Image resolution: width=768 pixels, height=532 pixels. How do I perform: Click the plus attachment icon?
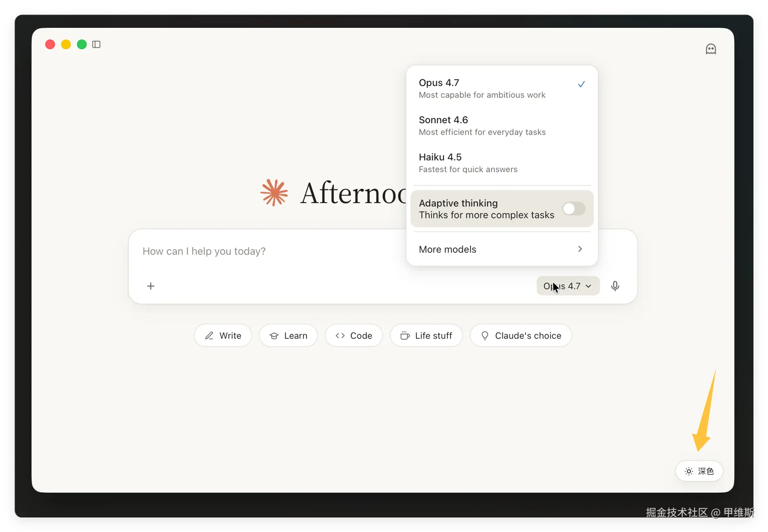click(x=151, y=286)
